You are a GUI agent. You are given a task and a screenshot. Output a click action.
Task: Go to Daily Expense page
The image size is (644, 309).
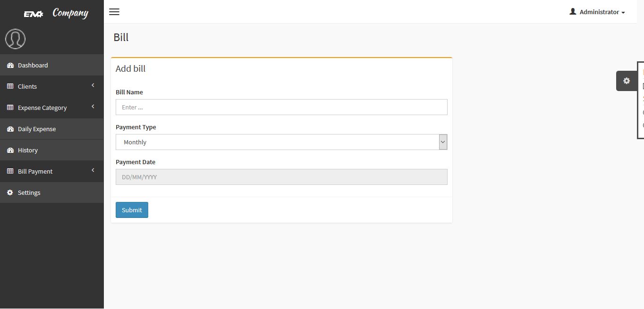37,129
